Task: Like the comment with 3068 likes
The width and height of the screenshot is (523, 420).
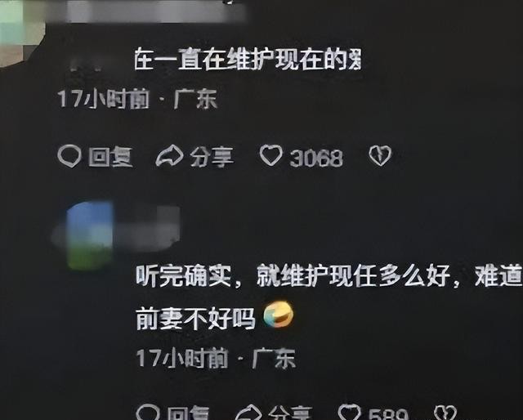Action: coord(270,155)
